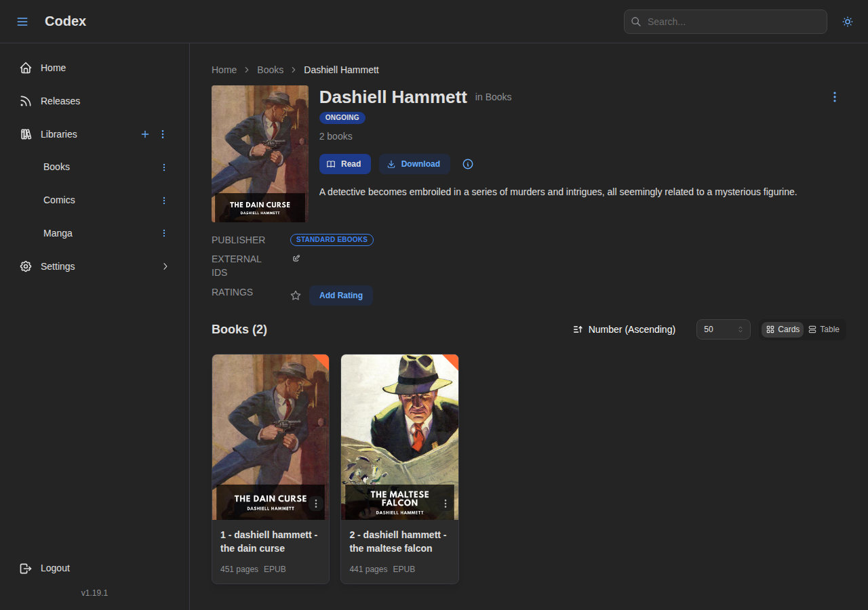868x610 pixels.
Task: Click title '2 - dashiell hammett - the maltese falcon'
Action: (x=398, y=542)
